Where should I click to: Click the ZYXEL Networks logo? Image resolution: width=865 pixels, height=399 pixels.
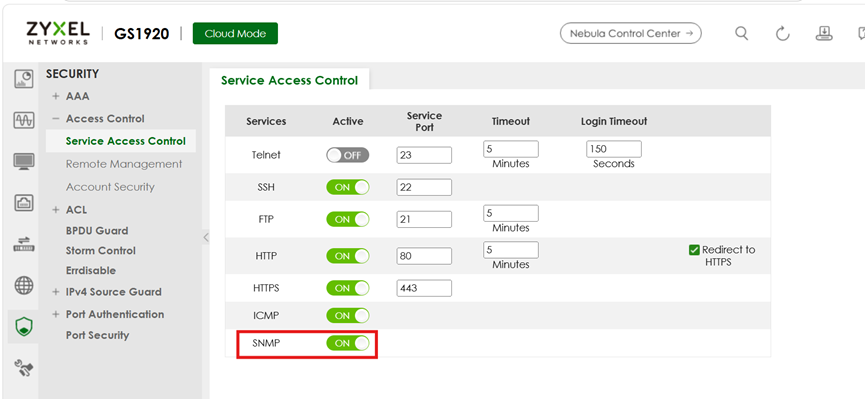(x=57, y=33)
